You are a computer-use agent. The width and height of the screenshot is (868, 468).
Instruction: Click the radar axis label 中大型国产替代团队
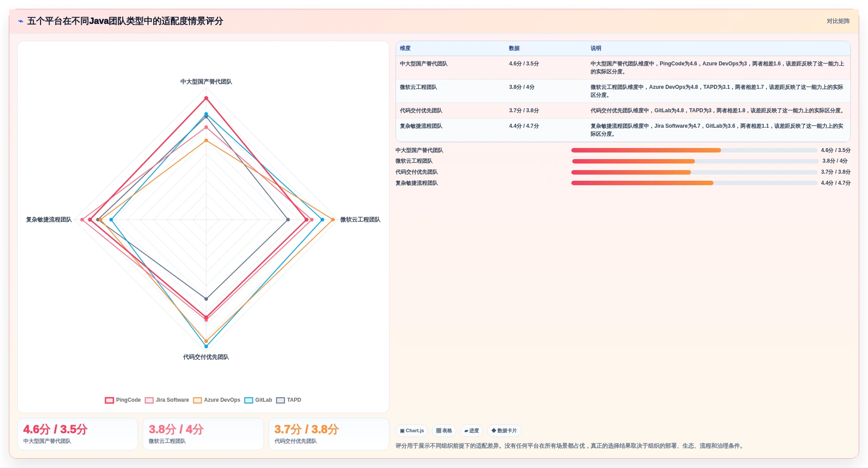206,82
